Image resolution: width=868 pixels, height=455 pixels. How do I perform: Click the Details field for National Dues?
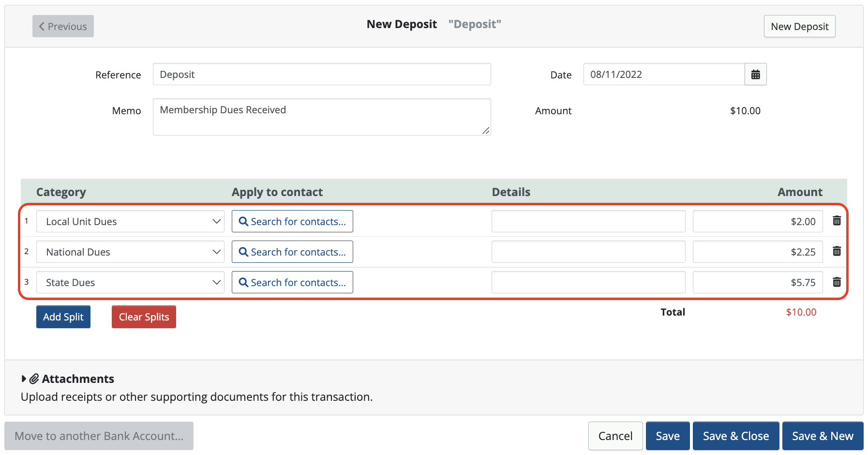coord(588,252)
